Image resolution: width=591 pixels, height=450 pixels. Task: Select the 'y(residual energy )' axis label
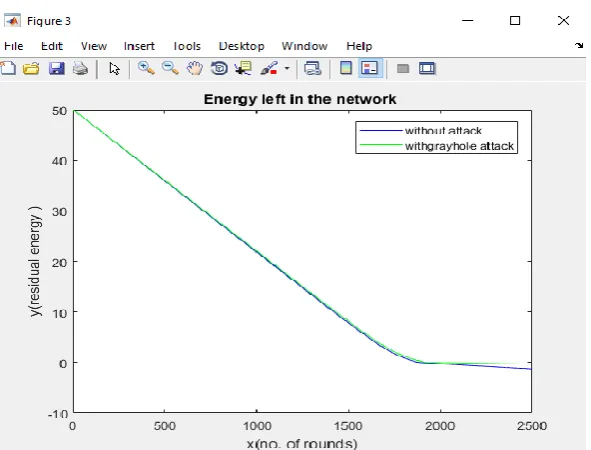point(35,261)
